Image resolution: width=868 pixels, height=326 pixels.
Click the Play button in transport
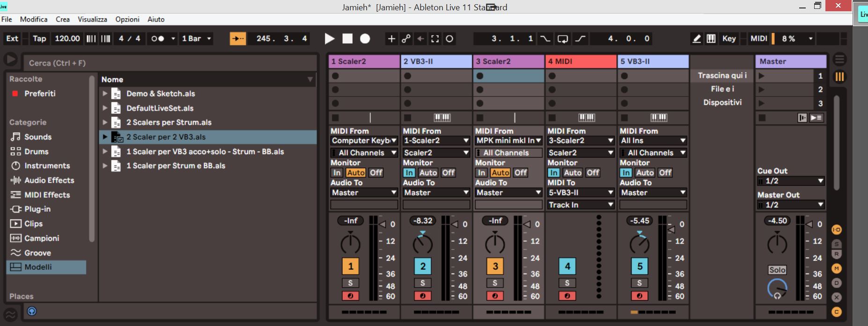[330, 39]
